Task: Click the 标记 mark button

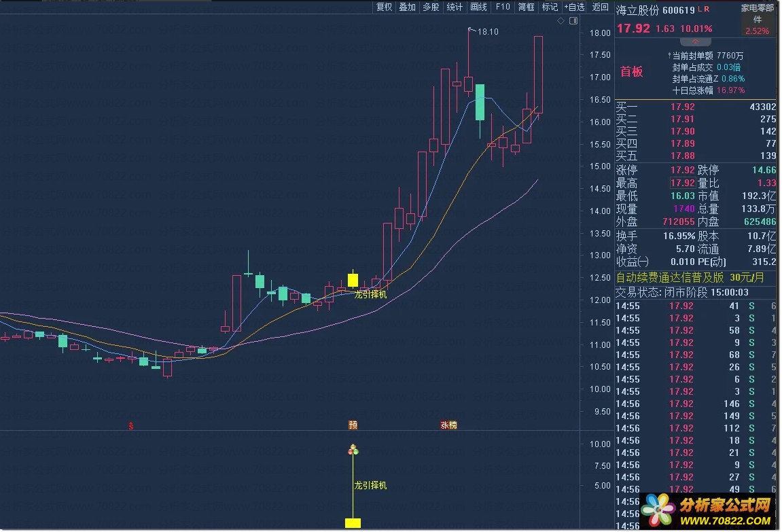Action: tap(550, 7)
